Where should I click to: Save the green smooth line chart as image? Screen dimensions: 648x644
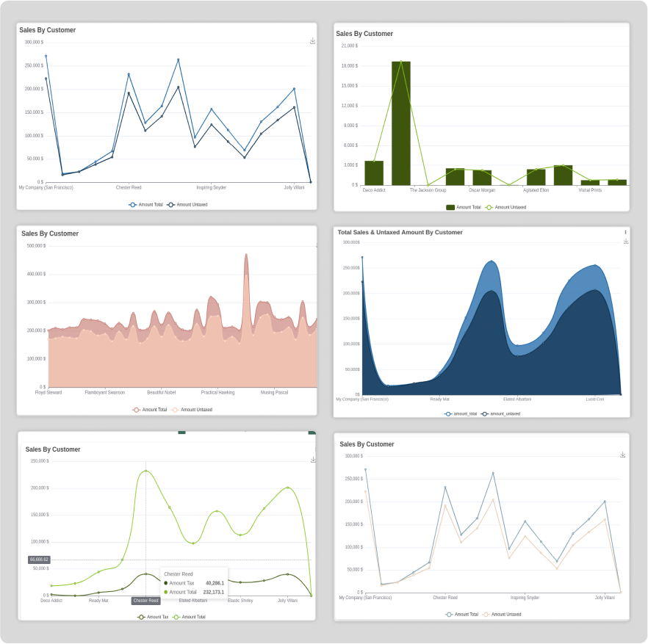point(313,460)
